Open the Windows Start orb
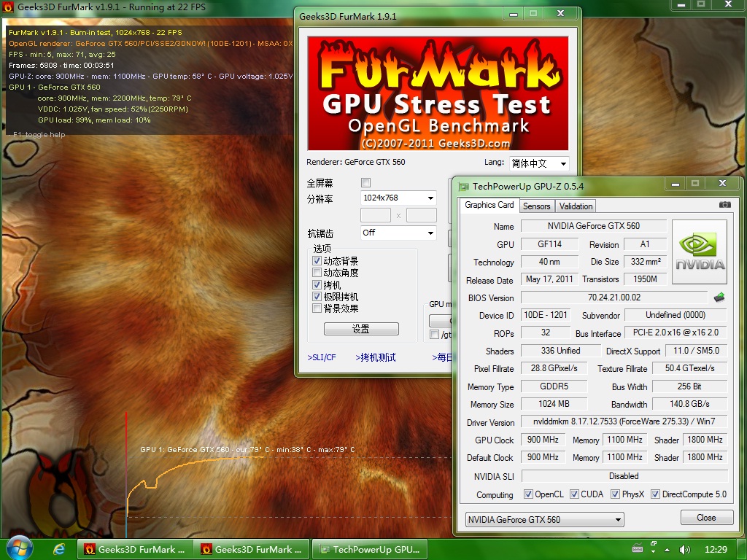 [19, 548]
